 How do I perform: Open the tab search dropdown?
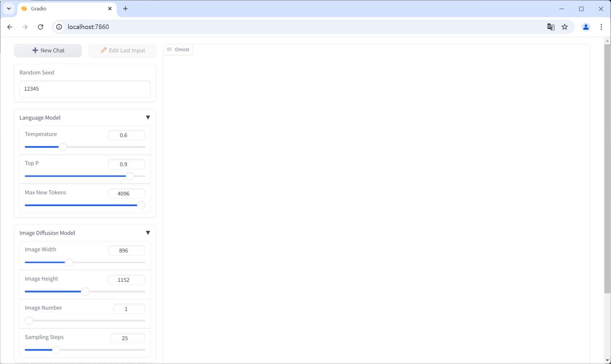(x=9, y=9)
